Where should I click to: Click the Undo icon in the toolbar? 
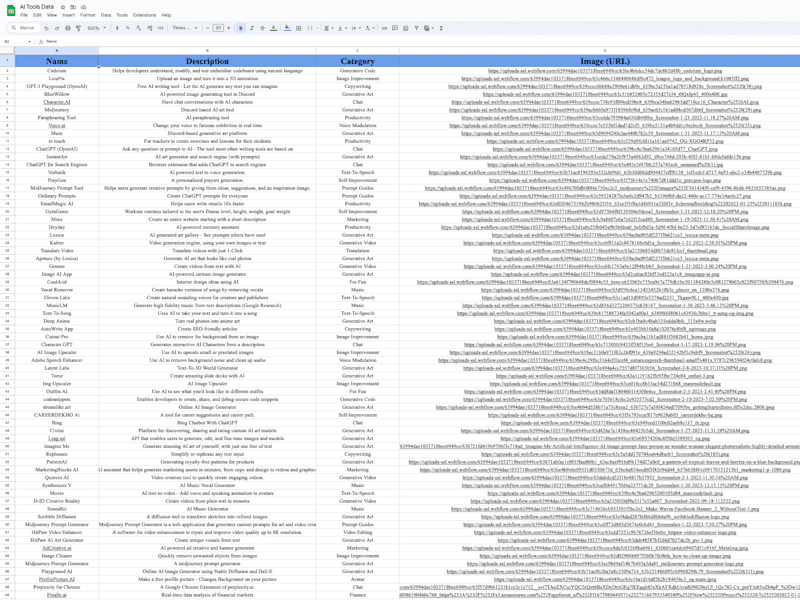tap(46, 28)
